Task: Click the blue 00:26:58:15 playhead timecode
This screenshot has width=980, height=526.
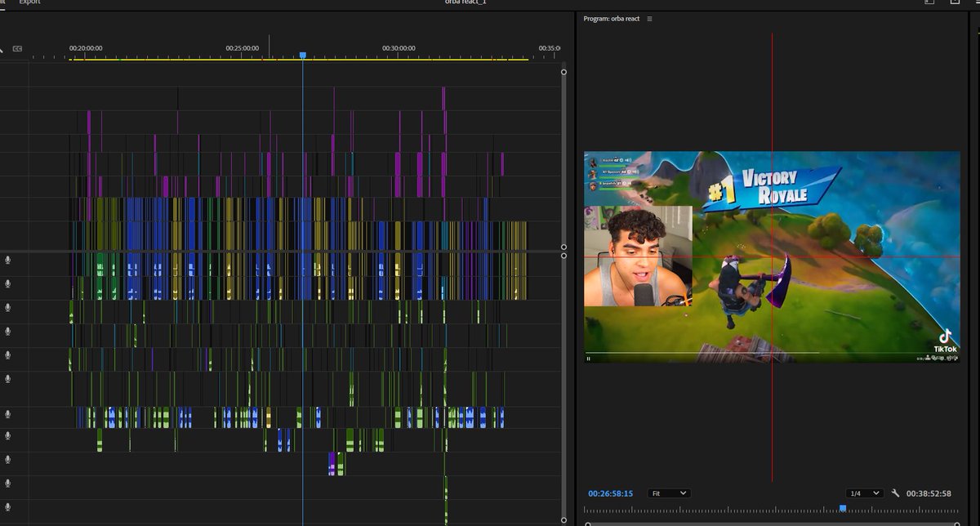Action: 610,493
